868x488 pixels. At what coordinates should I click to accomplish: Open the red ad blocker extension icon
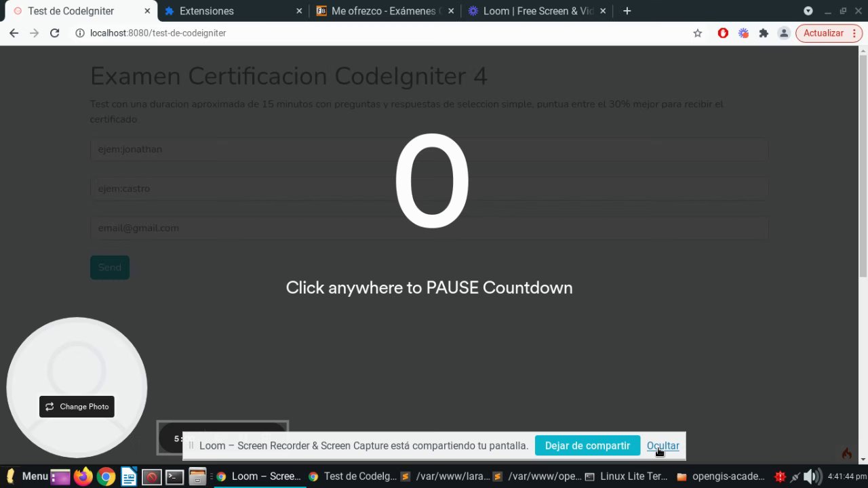pos(723,33)
